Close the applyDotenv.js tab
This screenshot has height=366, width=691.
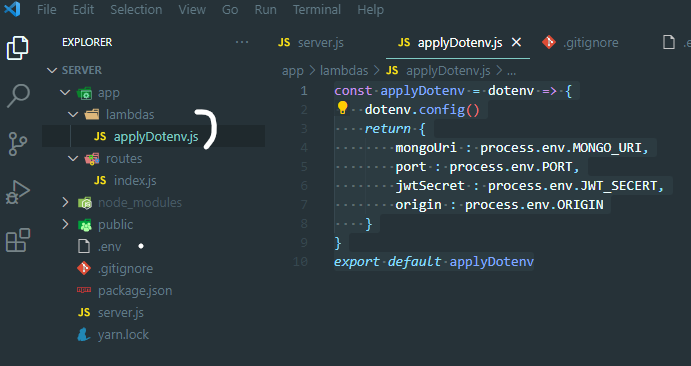pos(516,42)
